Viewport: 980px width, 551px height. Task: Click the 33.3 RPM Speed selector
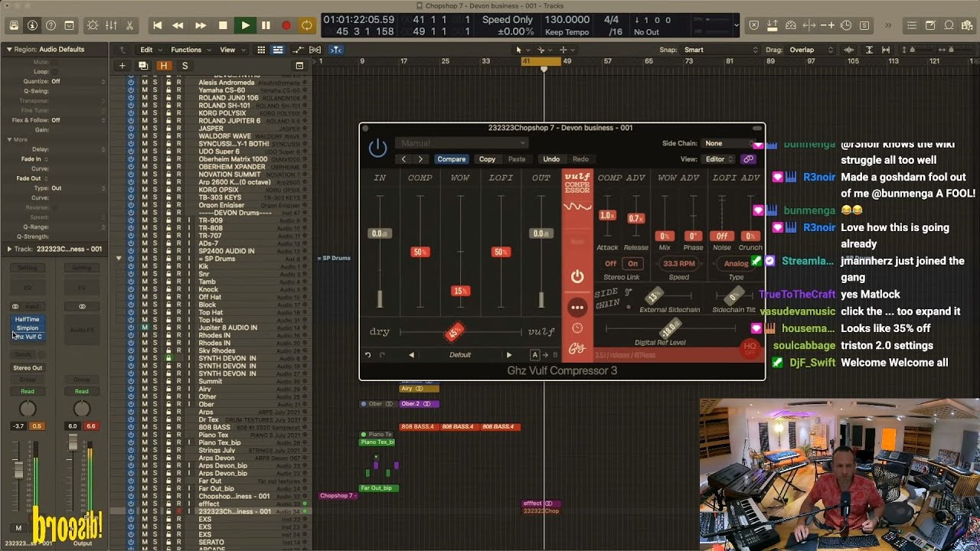click(x=678, y=263)
